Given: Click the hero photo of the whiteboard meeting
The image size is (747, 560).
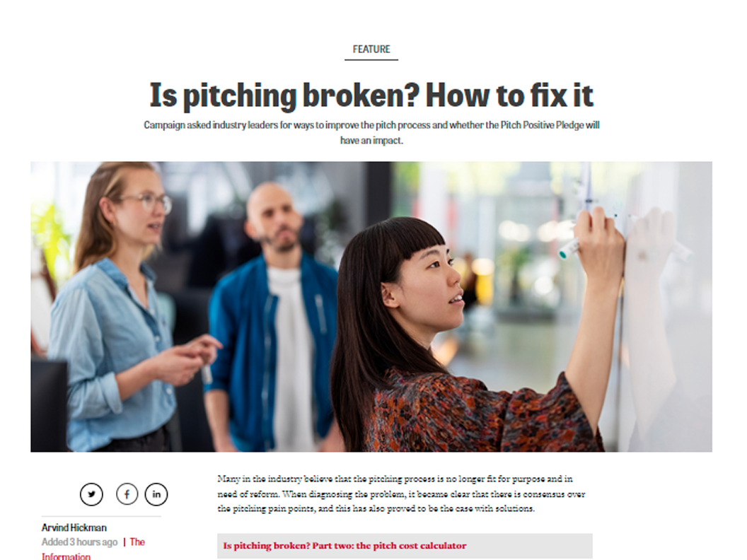Looking at the screenshot, I should click(x=371, y=307).
